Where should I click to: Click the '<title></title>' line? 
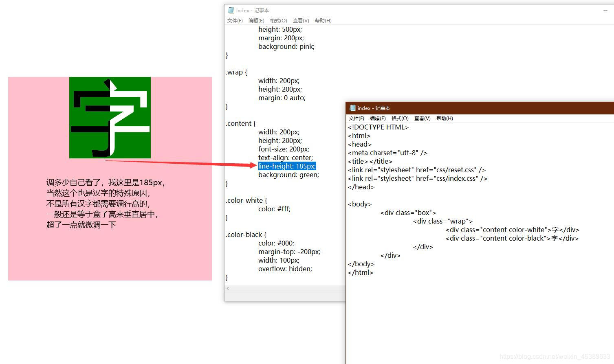[370, 161]
